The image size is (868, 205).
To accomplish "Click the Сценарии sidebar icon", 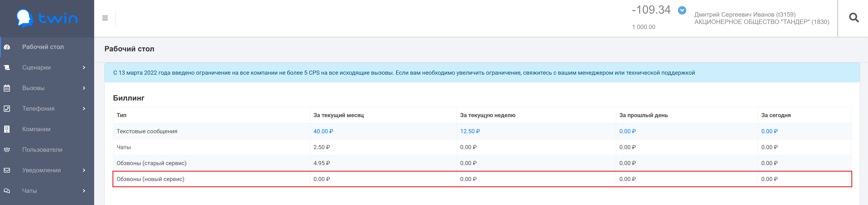I will pos(7,67).
